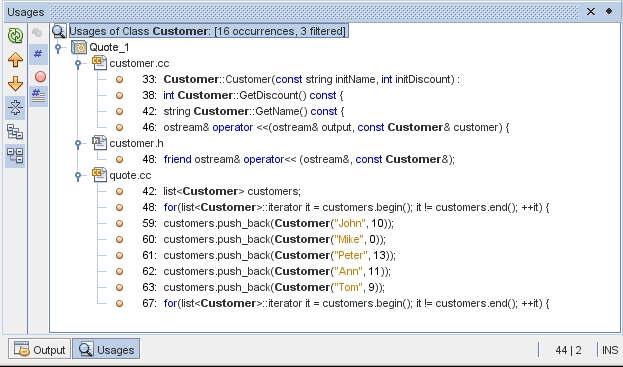Collapse the Quote_1 project node
Viewport: 623px width, 367px height.
coord(58,48)
